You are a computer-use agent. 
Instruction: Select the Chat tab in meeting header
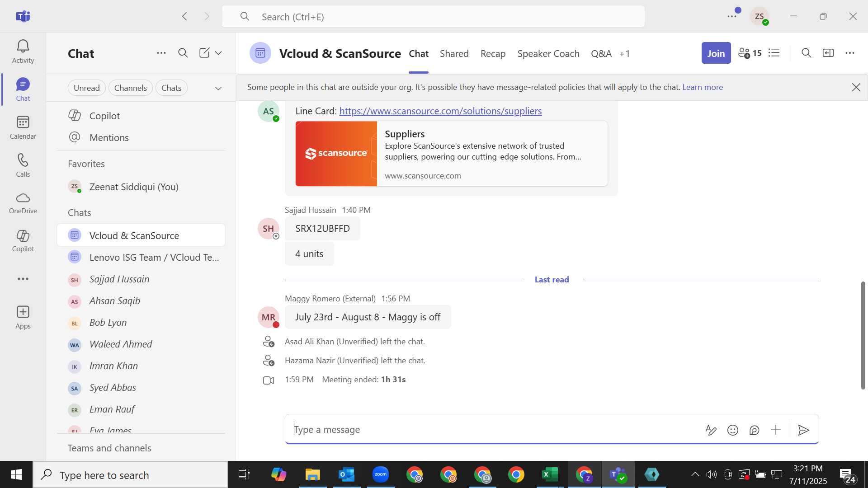point(419,54)
